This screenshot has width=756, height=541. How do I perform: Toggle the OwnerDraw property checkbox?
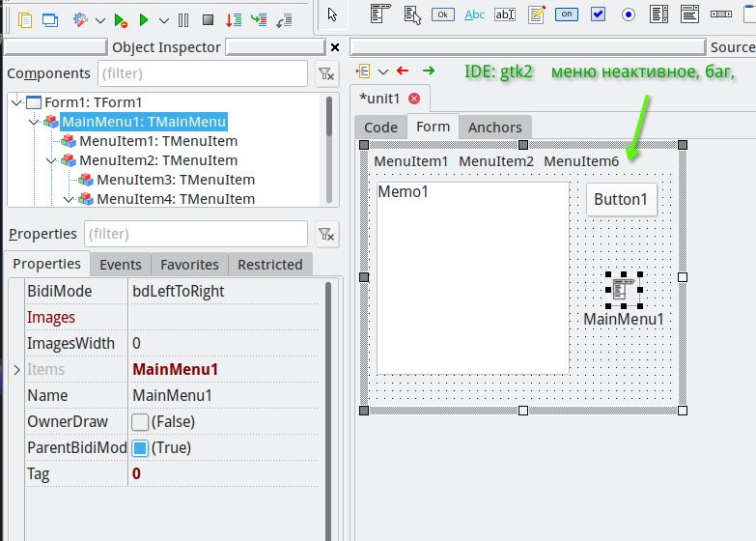coord(140,422)
